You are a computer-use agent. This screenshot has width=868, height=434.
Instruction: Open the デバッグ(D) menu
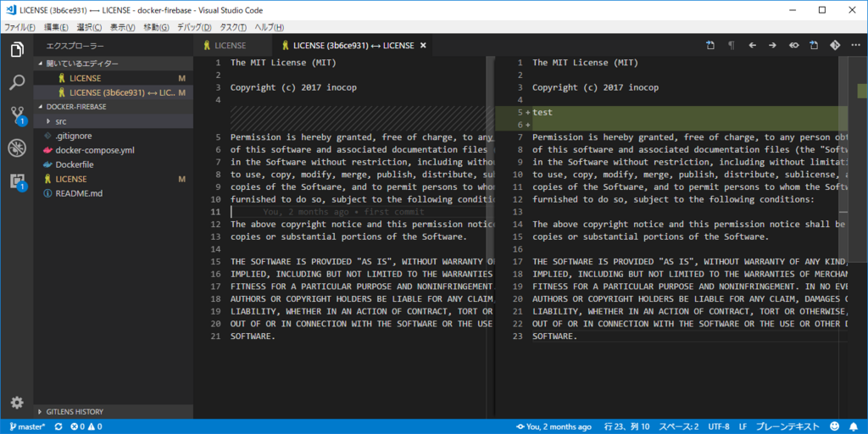tap(194, 27)
